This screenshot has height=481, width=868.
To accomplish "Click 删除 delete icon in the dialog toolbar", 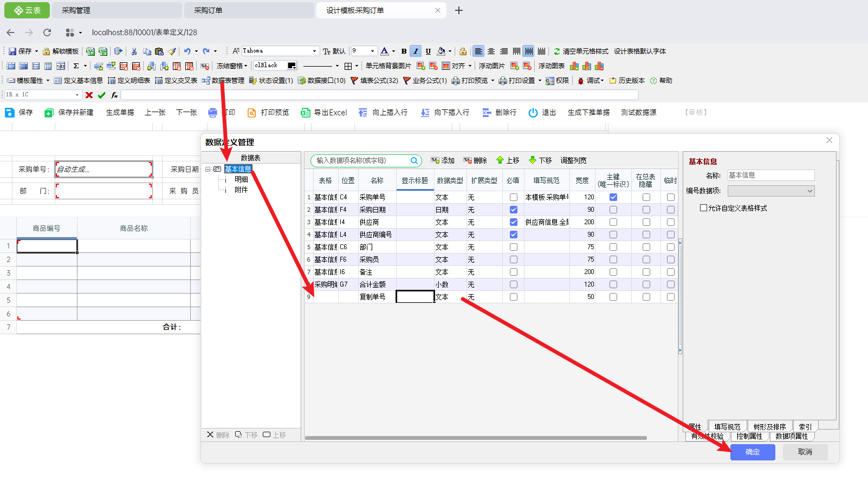I will [x=467, y=160].
